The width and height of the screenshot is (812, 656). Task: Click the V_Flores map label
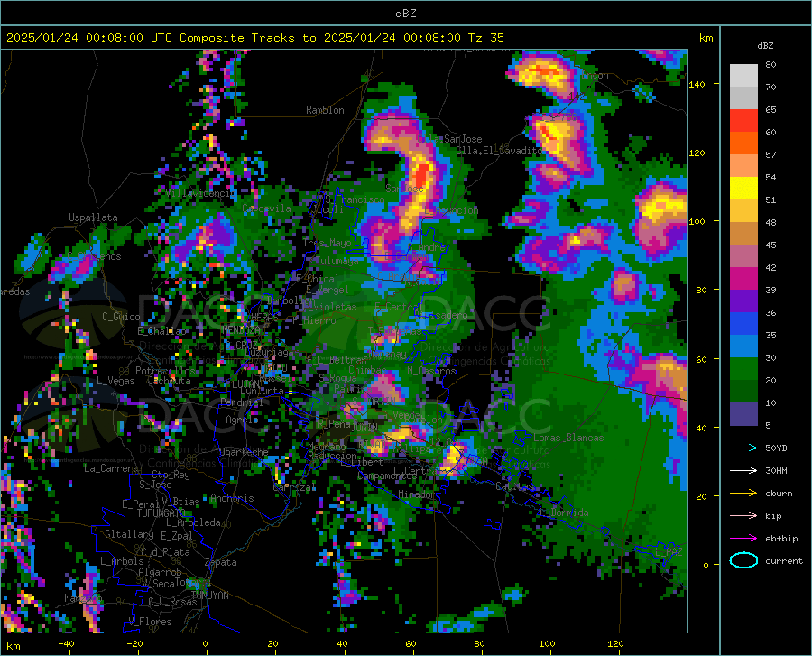point(150,622)
